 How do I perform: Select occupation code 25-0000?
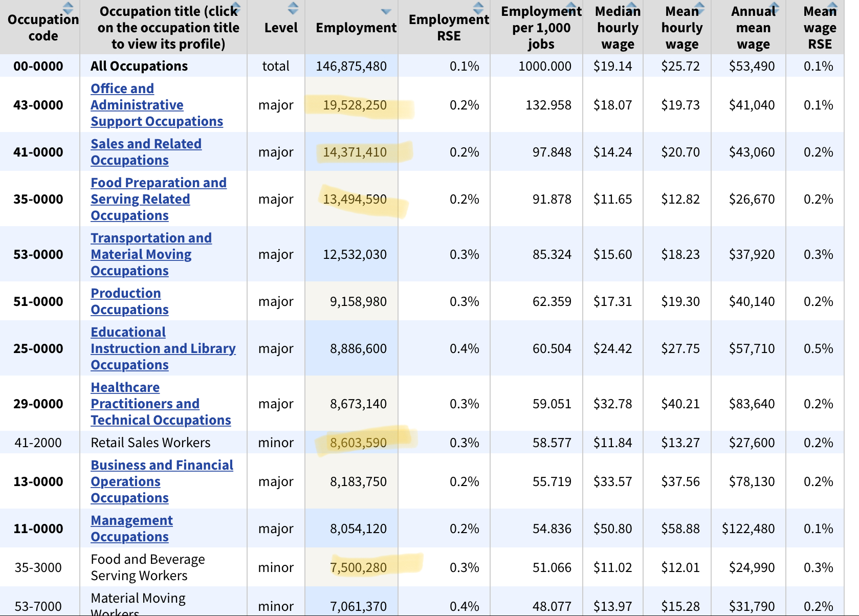(38, 348)
